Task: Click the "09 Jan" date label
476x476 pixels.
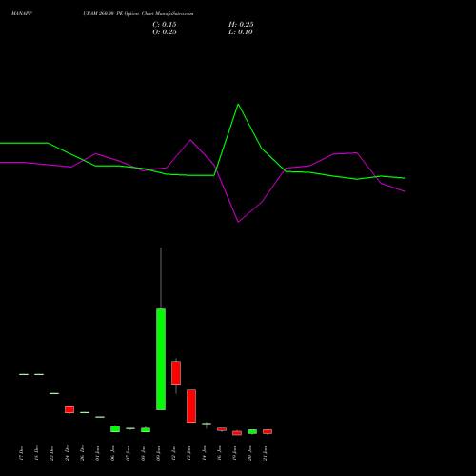Action: [158, 453]
